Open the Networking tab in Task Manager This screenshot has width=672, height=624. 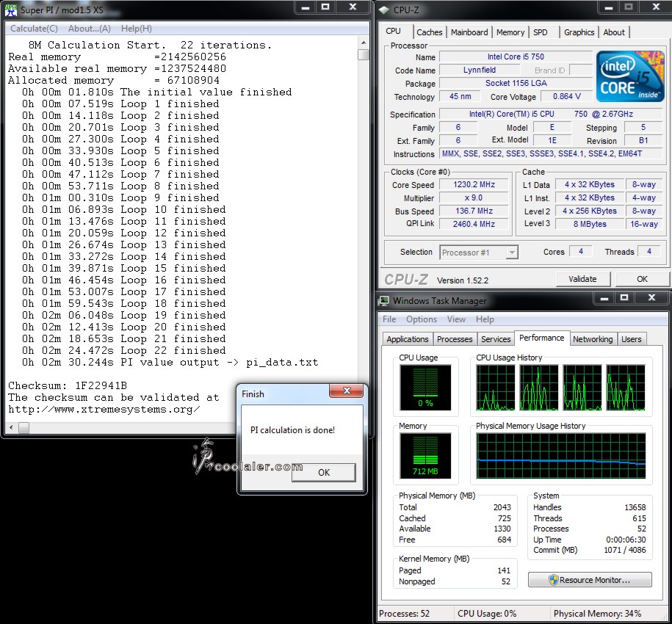pyautogui.click(x=593, y=339)
